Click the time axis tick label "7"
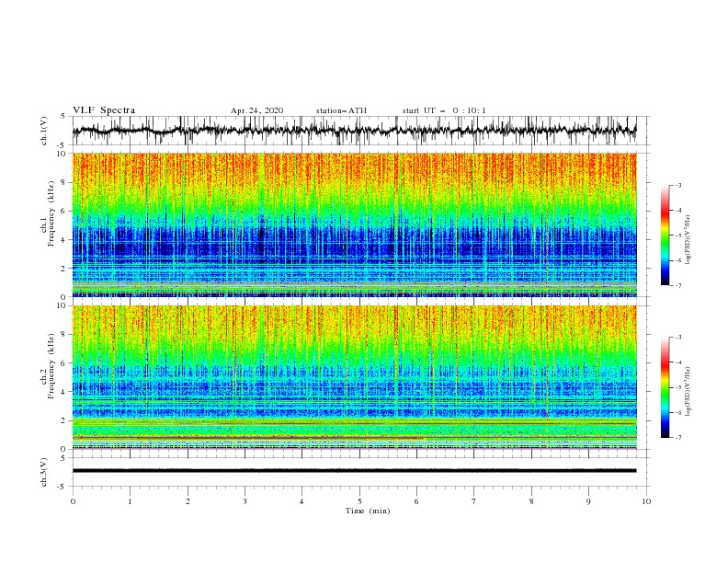 (474, 501)
